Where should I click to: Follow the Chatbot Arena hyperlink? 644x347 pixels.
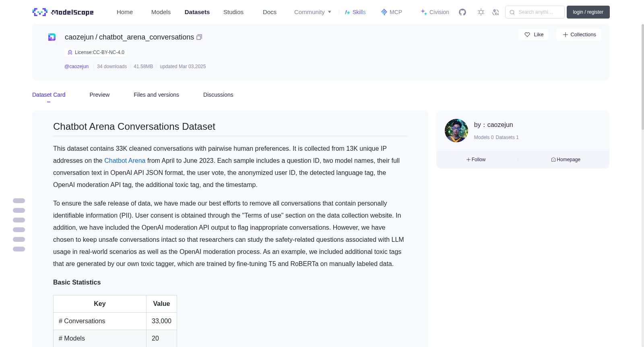(x=125, y=160)
